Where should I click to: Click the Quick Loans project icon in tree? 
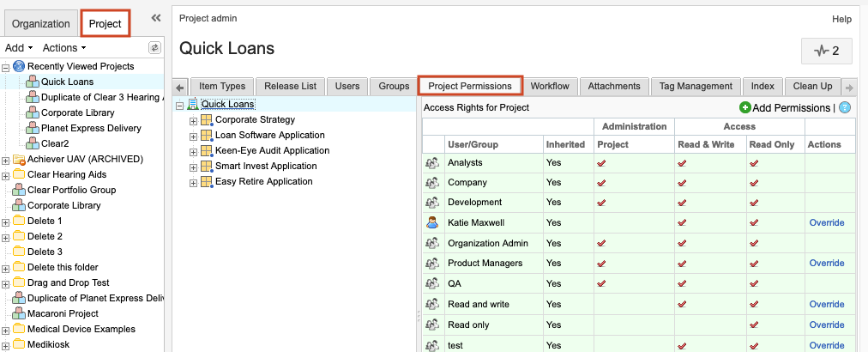[192, 105]
